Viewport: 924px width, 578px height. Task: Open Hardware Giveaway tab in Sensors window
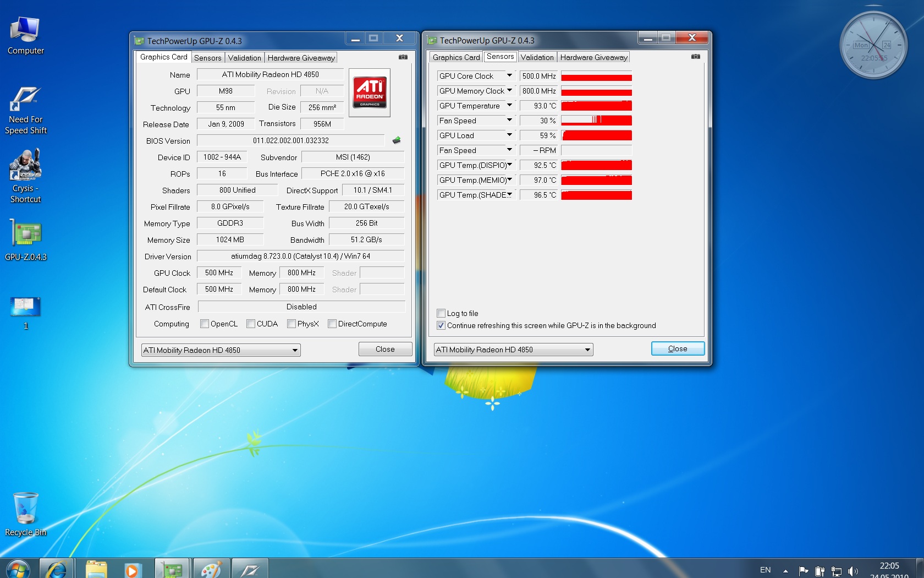pos(594,57)
